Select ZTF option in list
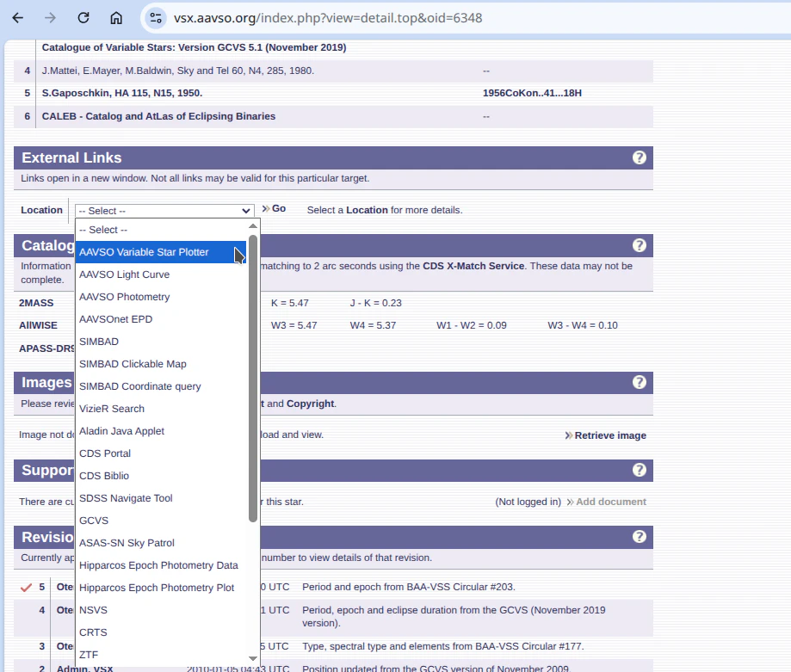 point(162,654)
